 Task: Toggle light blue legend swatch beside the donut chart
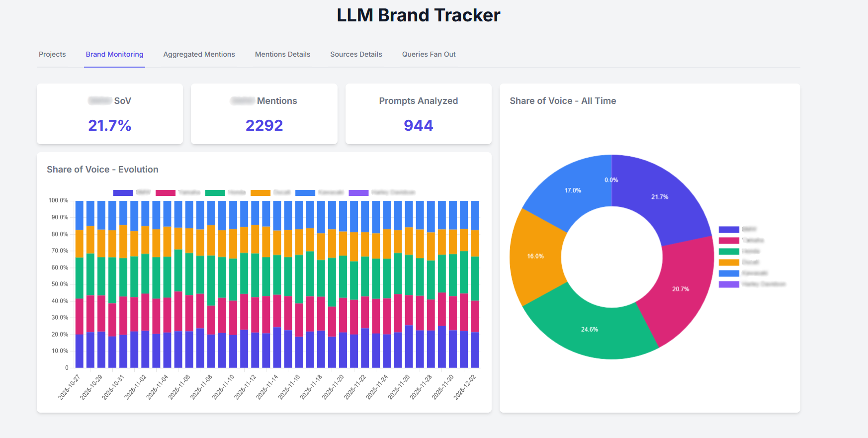coord(729,273)
